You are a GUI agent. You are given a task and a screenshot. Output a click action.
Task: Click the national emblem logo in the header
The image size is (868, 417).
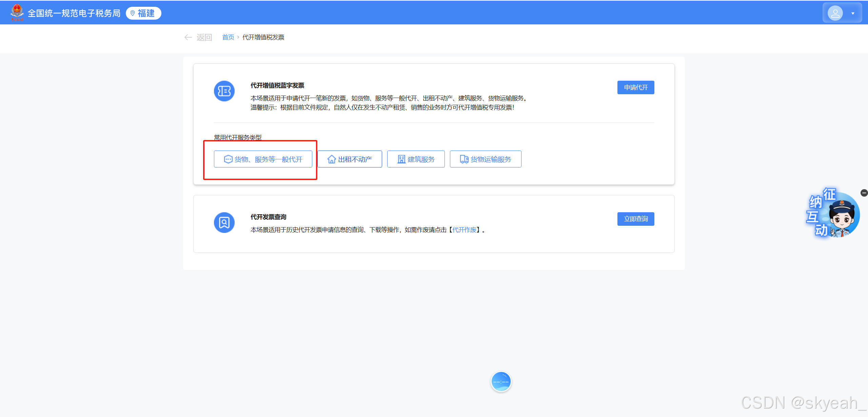[x=16, y=12]
